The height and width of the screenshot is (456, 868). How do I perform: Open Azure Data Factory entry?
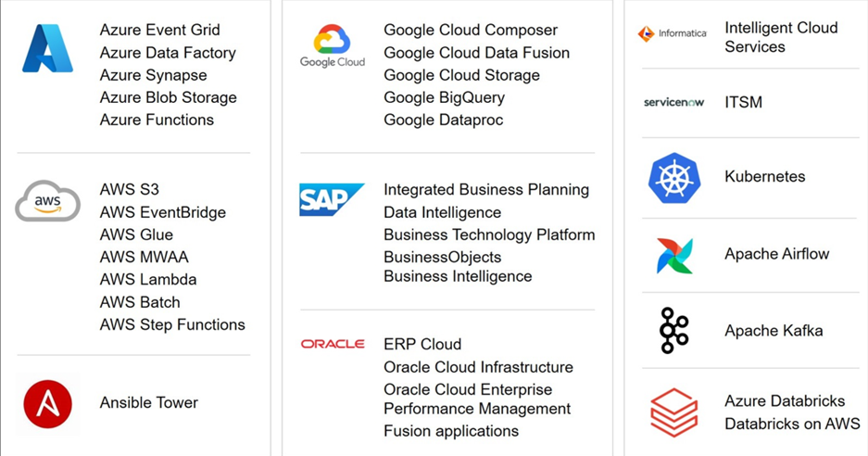(168, 53)
